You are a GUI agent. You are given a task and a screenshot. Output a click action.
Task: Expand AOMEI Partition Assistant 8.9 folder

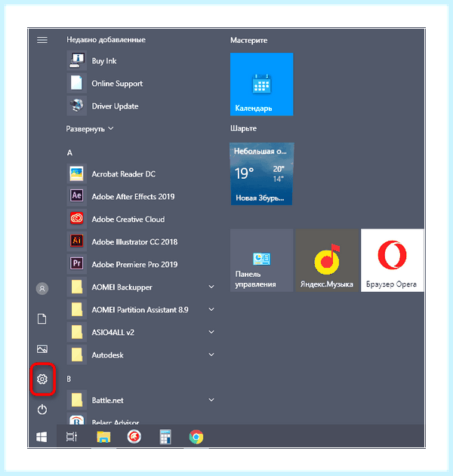point(141,309)
